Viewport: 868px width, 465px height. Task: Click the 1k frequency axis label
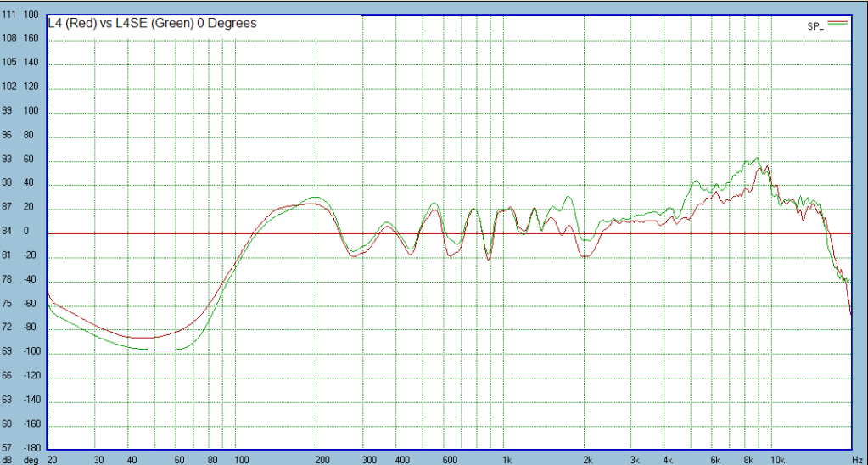[x=507, y=460]
